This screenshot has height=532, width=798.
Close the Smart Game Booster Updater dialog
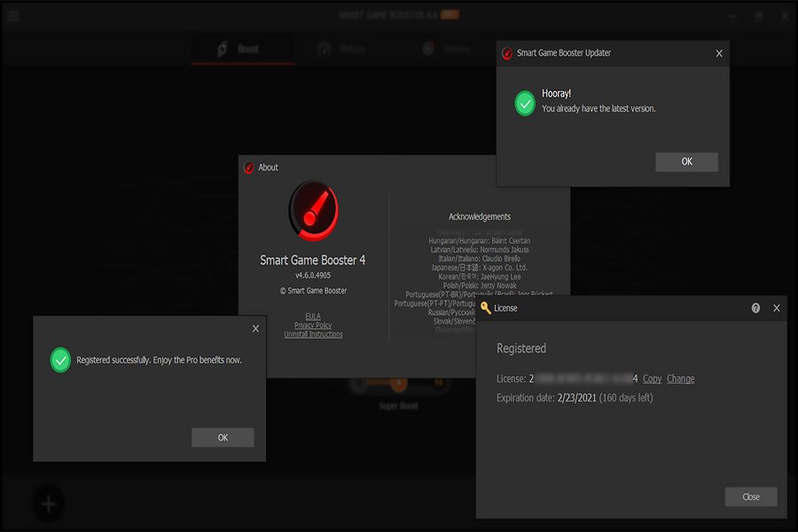[719, 53]
